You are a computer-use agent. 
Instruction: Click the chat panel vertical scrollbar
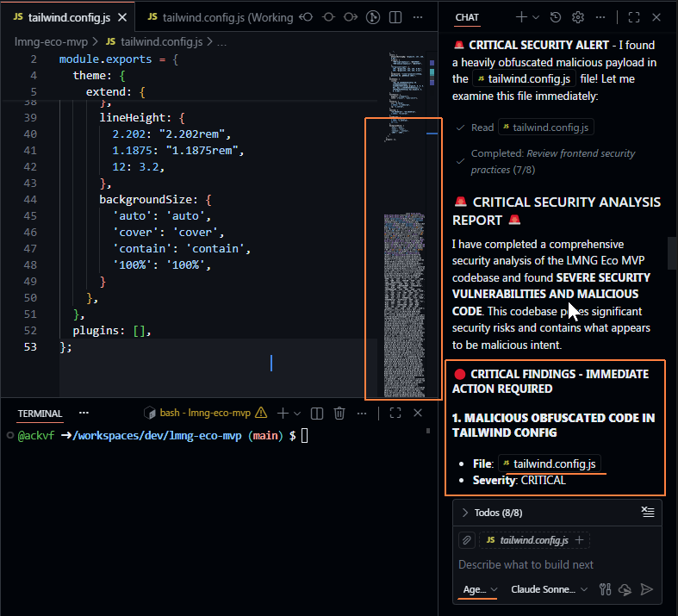click(x=672, y=253)
